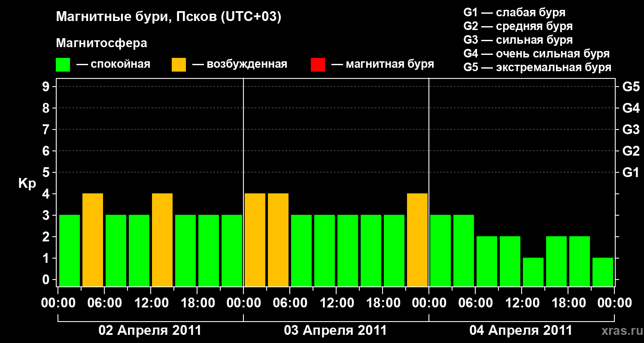The image size is (644, 343).
Task: Click the first green bar of 02 April
Action: [70, 250]
